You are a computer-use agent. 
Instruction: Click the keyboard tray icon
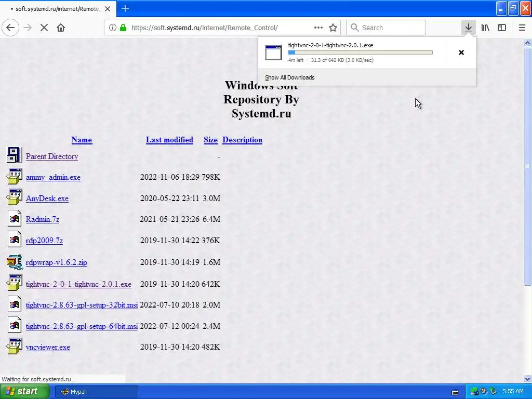click(x=455, y=392)
